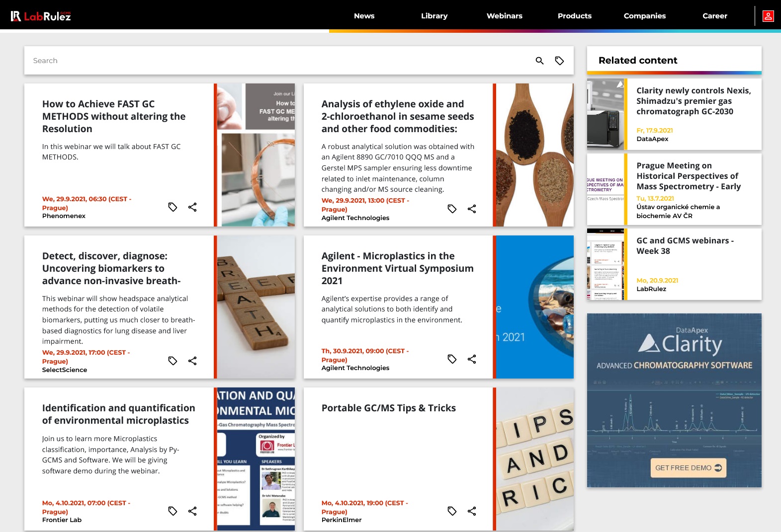Open 'How to Achieve FAST GC METHODS' title
781x532 pixels.
click(x=114, y=116)
